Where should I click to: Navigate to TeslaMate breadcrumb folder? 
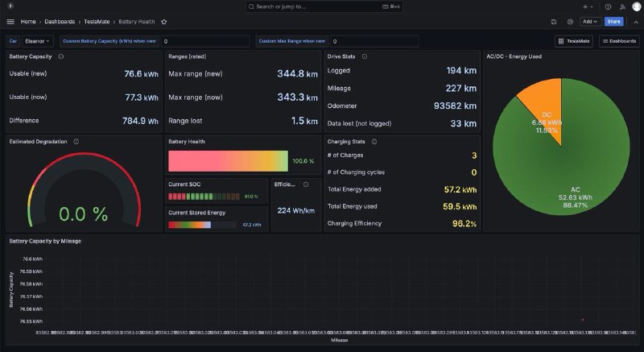click(x=97, y=22)
